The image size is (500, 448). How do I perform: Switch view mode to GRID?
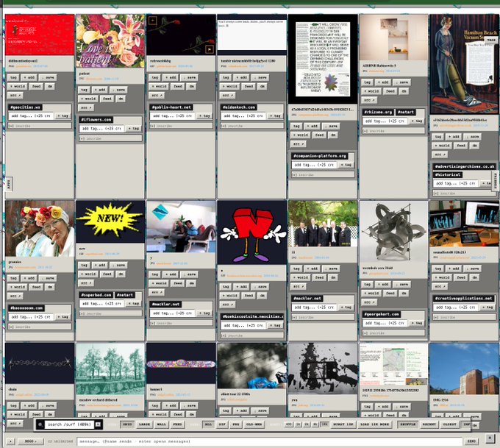[127, 424]
